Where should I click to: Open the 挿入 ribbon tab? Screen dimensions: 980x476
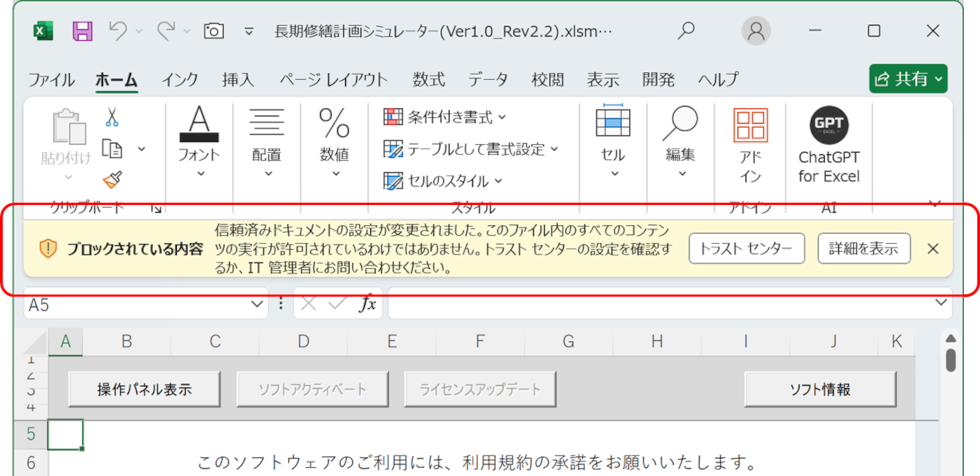click(x=238, y=80)
